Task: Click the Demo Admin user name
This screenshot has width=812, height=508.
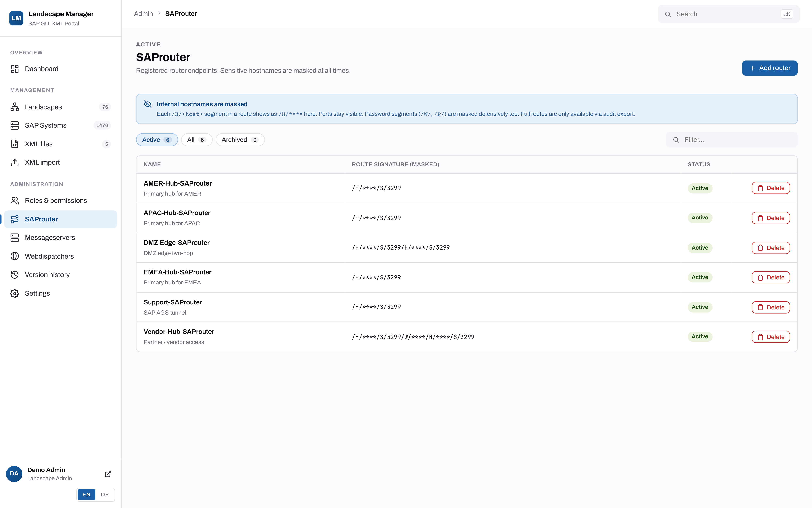Action: click(x=46, y=470)
